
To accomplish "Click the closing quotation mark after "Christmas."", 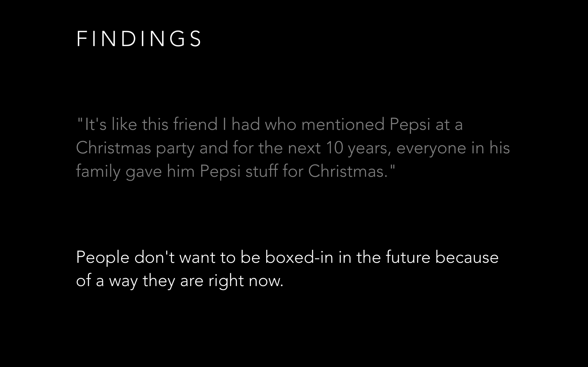I will (x=393, y=167).
